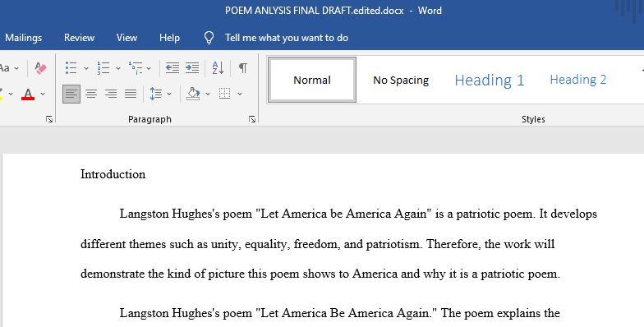Open the Borders dropdown arrow

[x=240, y=94]
